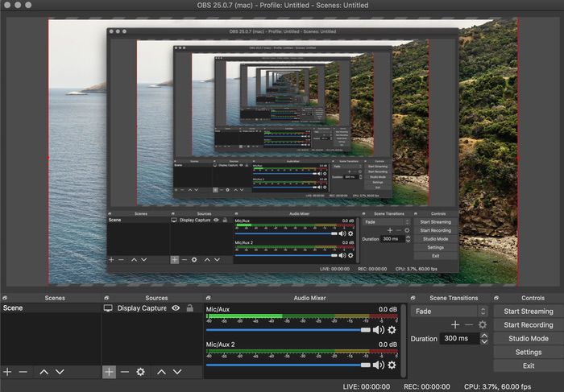564x392 pixels.
Task: Decrease transition duration stepper down
Action: tap(484, 341)
